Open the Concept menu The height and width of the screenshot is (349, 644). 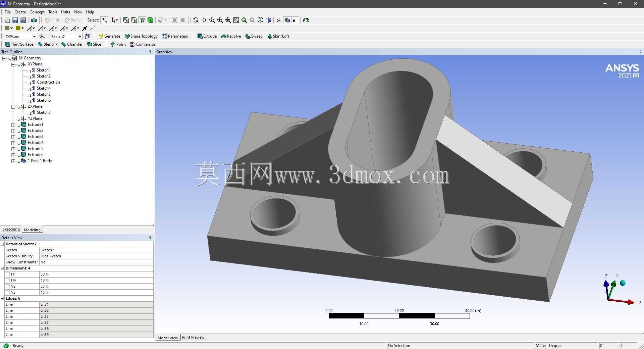point(37,12)
